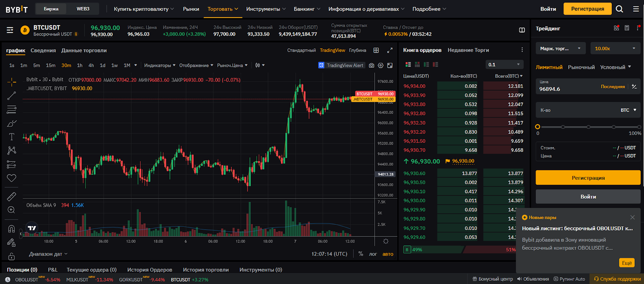This screenshot has width=644, height=284.
Task: Lock all drawing tools
Action: (12, 256)
